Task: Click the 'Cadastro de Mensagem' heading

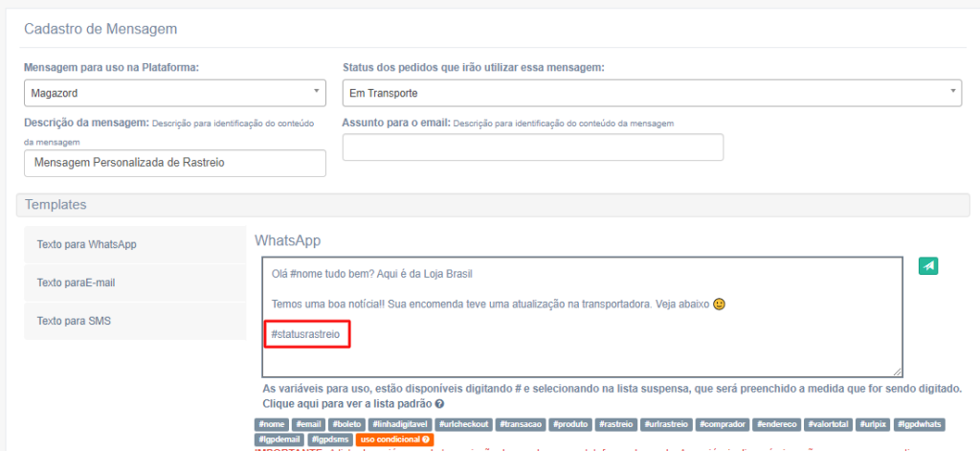Action: (x=100, y=29)
